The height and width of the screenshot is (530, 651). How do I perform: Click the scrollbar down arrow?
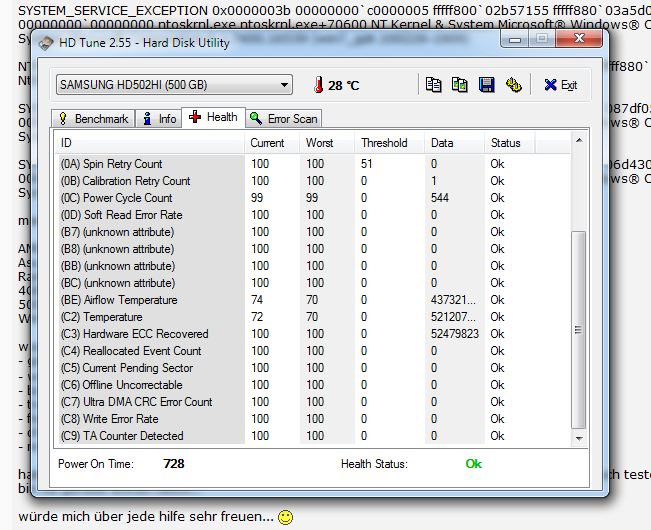click(x=579, y=438)
